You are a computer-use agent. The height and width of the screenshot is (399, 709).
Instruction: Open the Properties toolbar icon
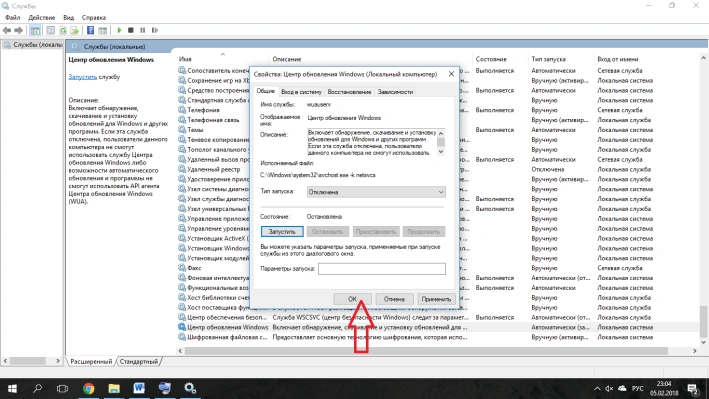point(51,30)
